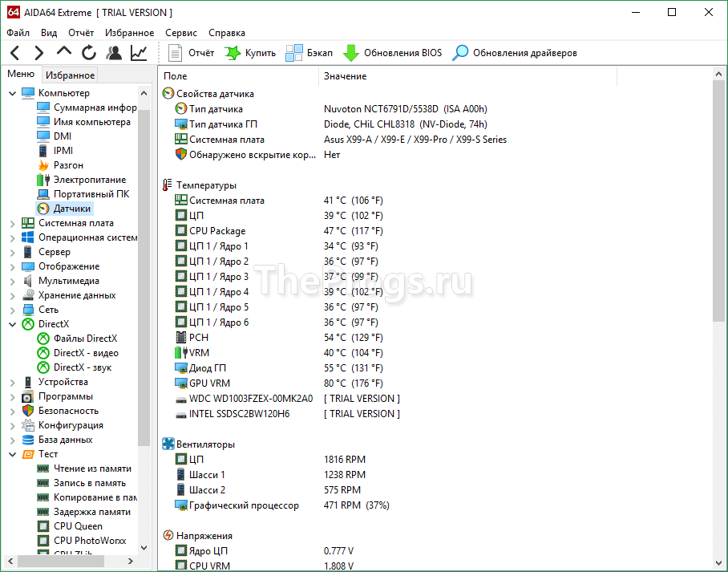Click the right pane's scroll up arrow
Image resolution: width=728 pixels, height=572 pixels.
pyautogui.click(x=718, y=74)
